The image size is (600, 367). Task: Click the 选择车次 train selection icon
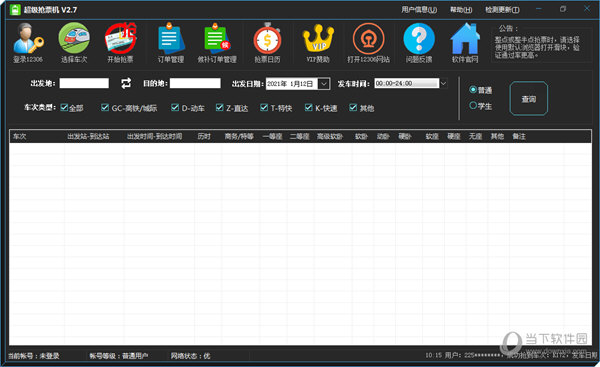74,42
